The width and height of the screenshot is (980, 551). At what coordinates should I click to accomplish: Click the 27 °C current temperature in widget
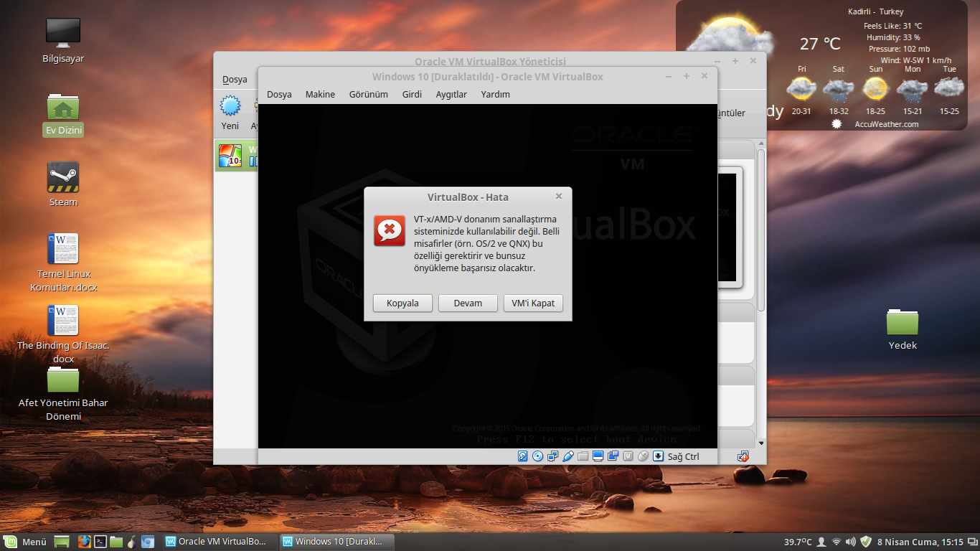820,44
